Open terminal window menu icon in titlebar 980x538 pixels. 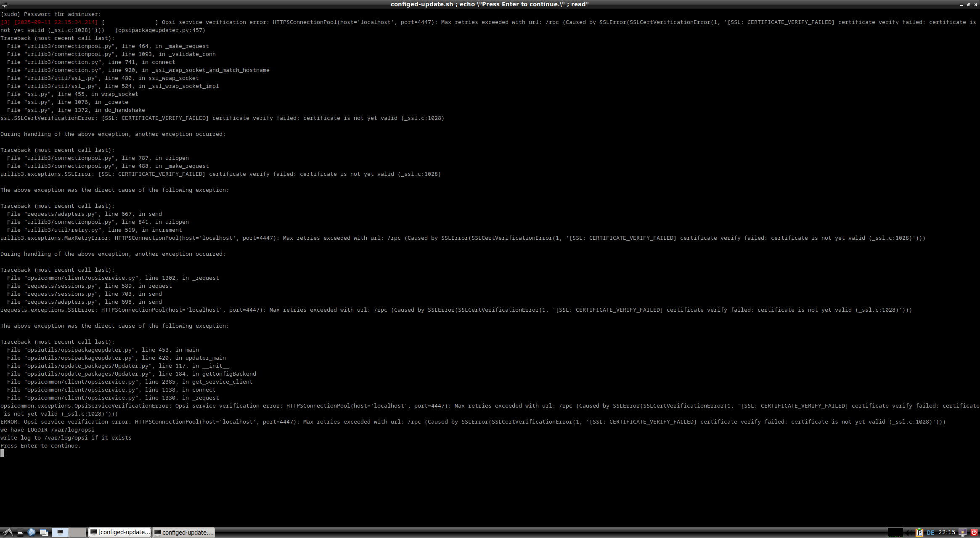(5, 5)
